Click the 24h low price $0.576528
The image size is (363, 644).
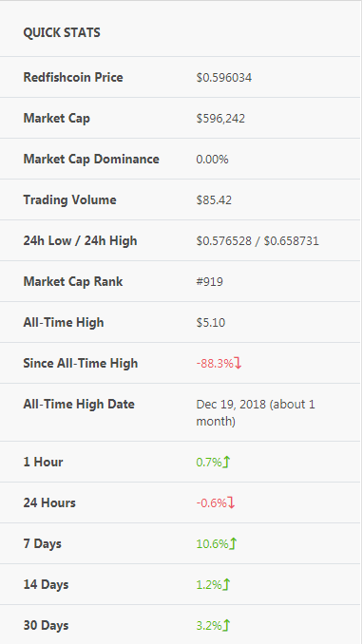click(x=223, y=241)
